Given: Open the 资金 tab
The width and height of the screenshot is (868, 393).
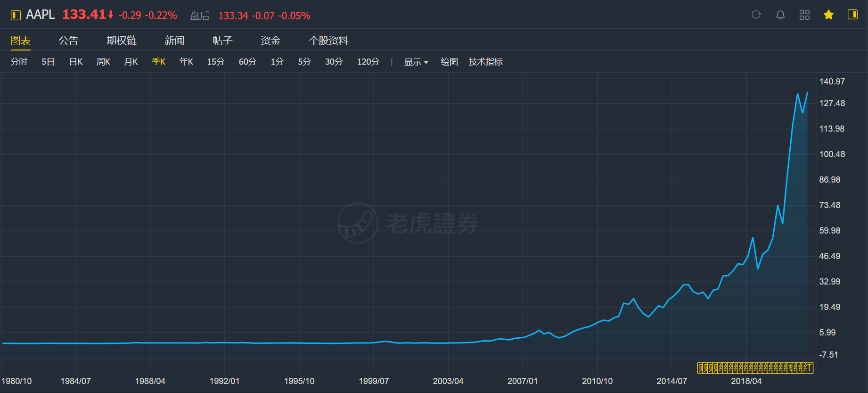Looking at the screenshot, I should pos(270,41).
